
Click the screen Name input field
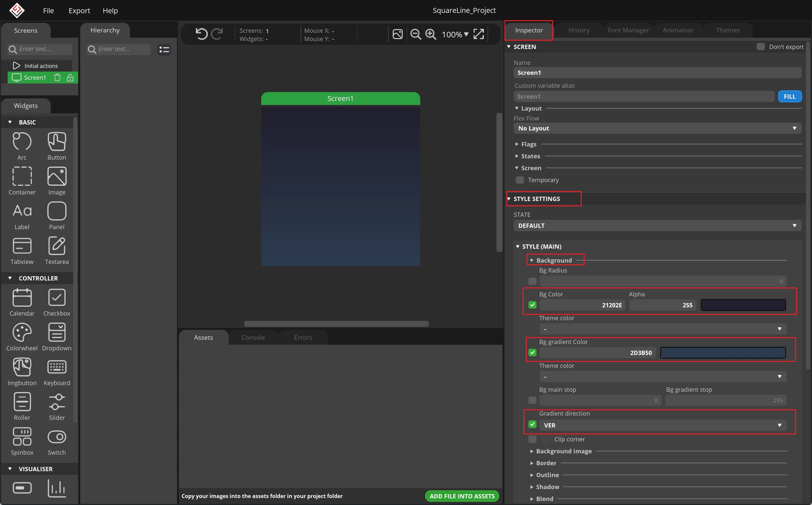[657, 73]
